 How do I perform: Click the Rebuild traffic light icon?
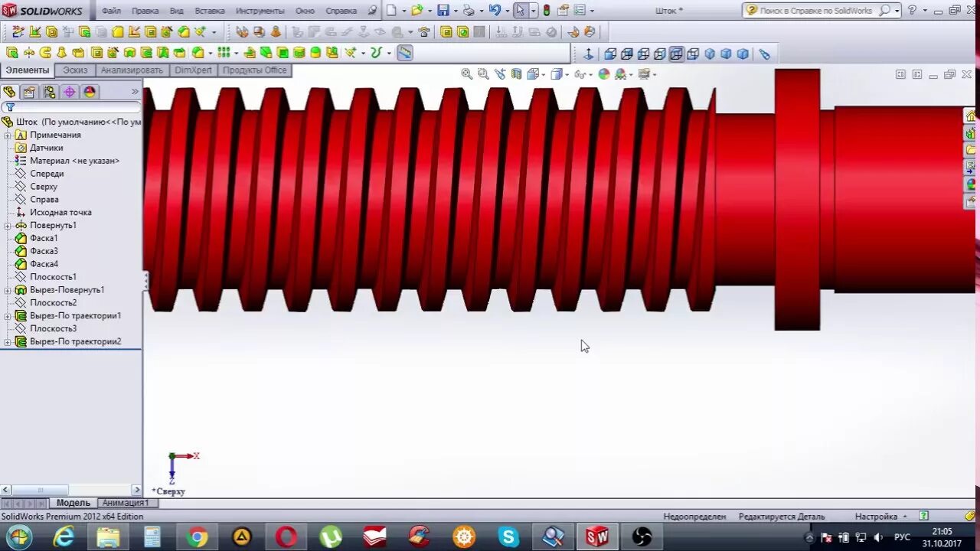tap(547, 11)
